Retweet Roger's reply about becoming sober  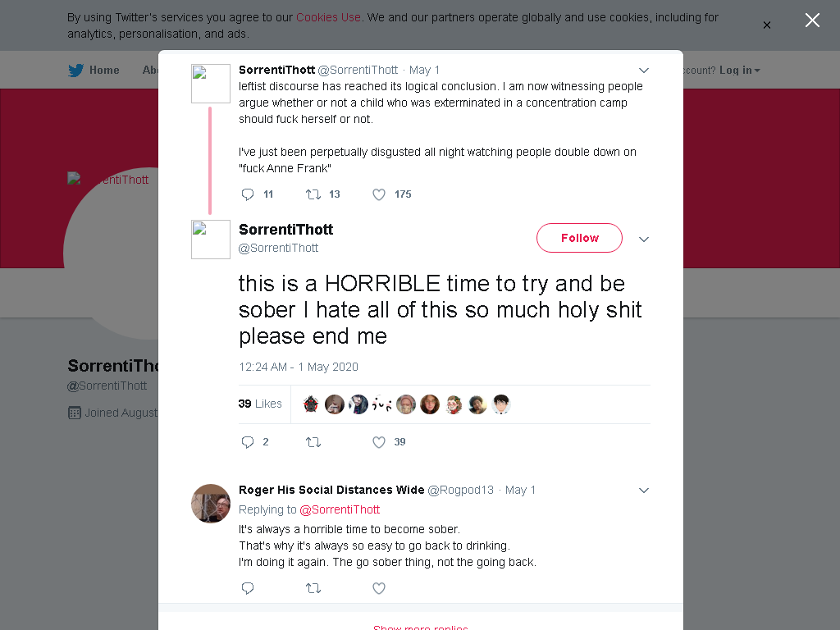pos(313,588)
